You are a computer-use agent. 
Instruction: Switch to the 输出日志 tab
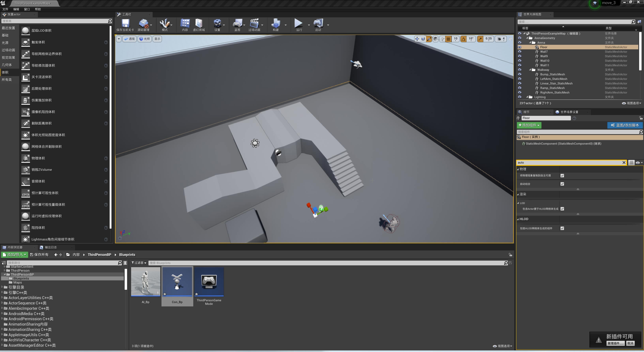[51, 247]
